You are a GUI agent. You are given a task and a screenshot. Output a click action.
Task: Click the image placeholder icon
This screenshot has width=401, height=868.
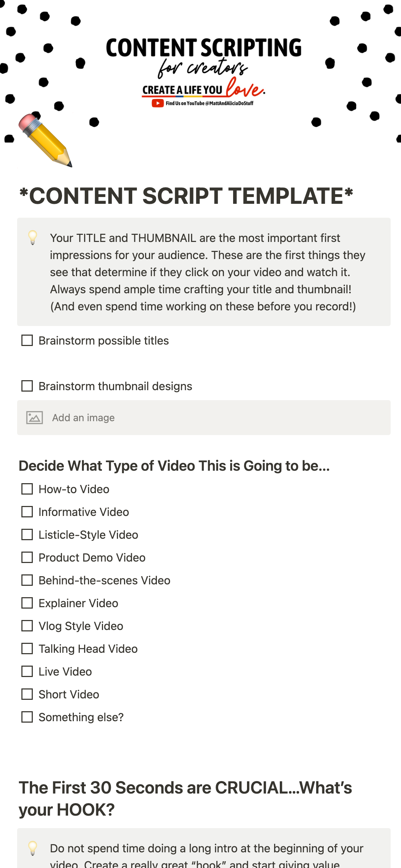[35, 418]
